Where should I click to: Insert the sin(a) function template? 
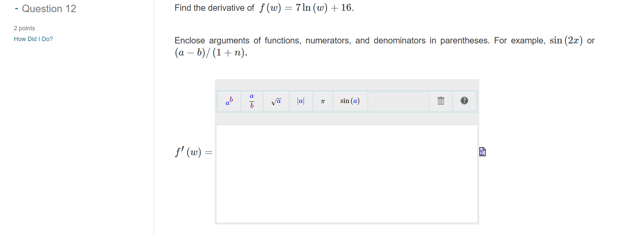point(350,101)
